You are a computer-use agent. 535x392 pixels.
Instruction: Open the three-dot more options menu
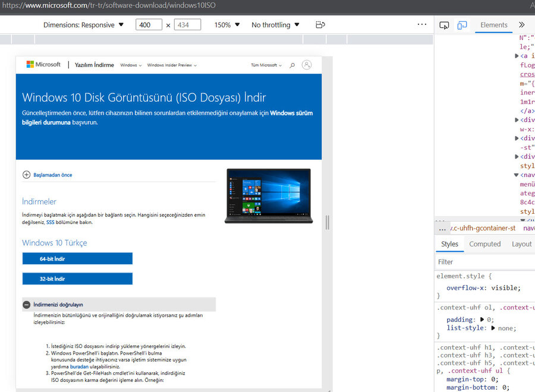coord(422,24)
